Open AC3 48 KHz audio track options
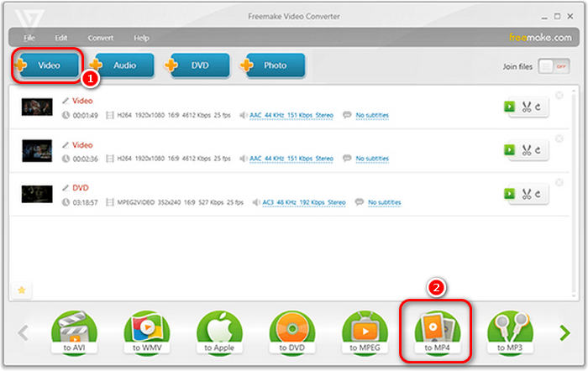The height and width of the screenshot is (371, 588). (304, 202)
